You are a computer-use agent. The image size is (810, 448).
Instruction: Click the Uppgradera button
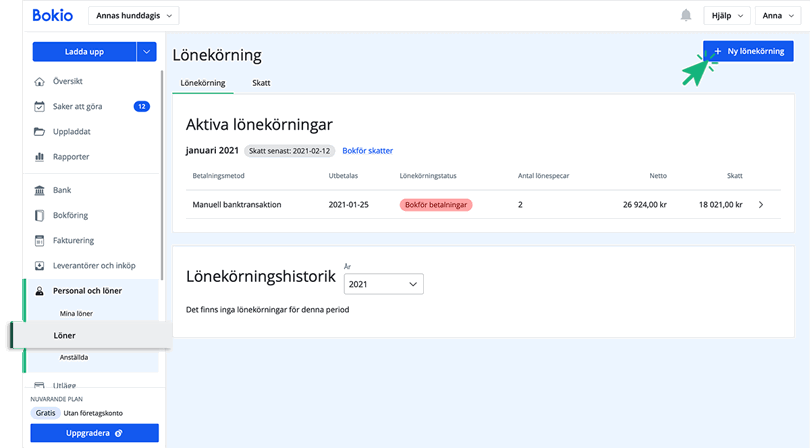tap(95, 433)
